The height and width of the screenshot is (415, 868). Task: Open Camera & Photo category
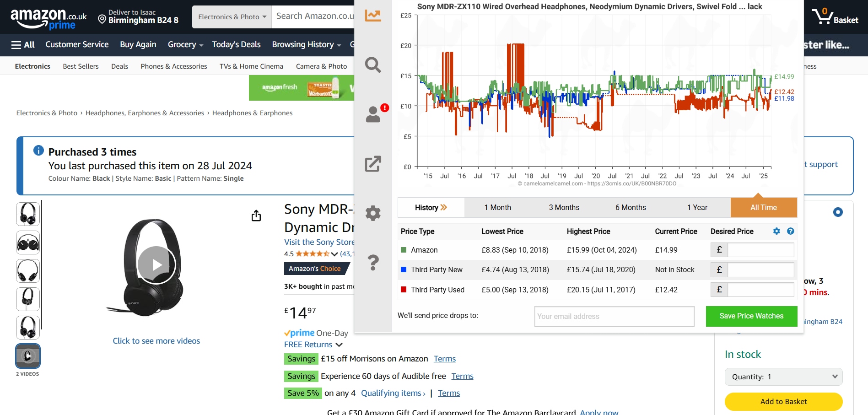[321, 66]
